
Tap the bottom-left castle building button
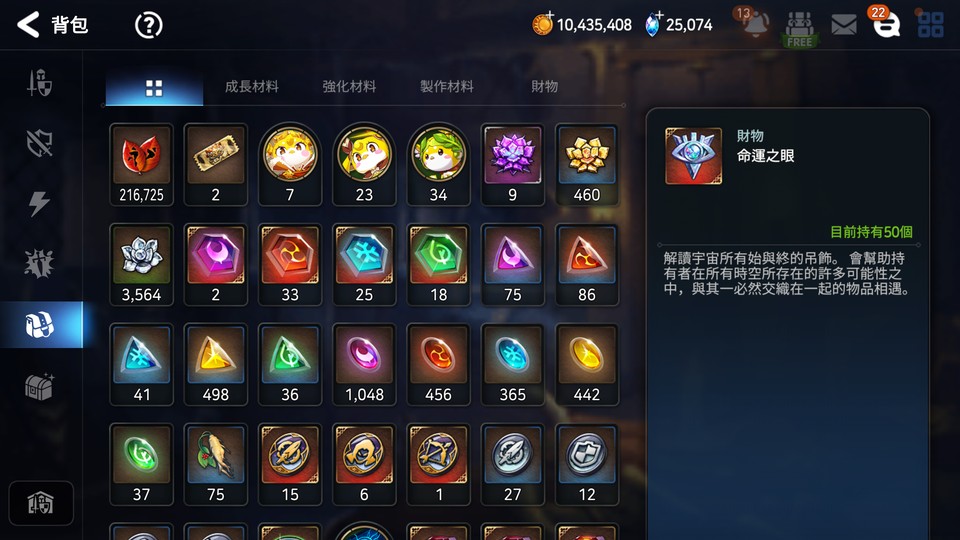click(x=40, y=503)
